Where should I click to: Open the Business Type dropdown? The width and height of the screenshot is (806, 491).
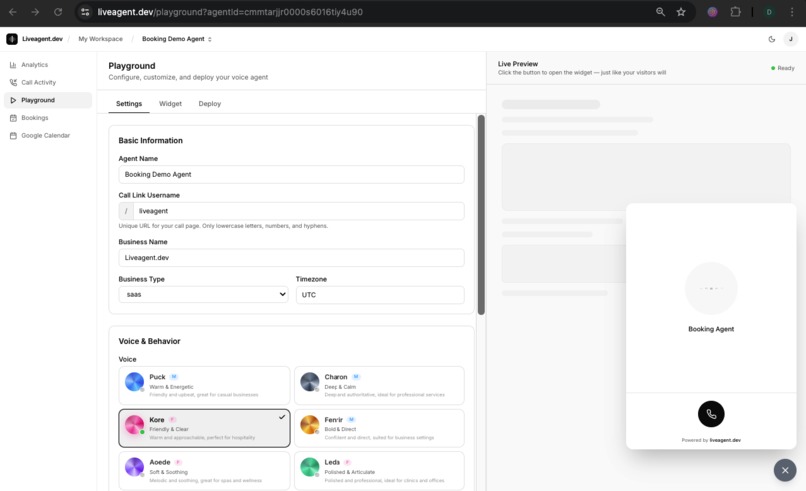pos(204,295)
